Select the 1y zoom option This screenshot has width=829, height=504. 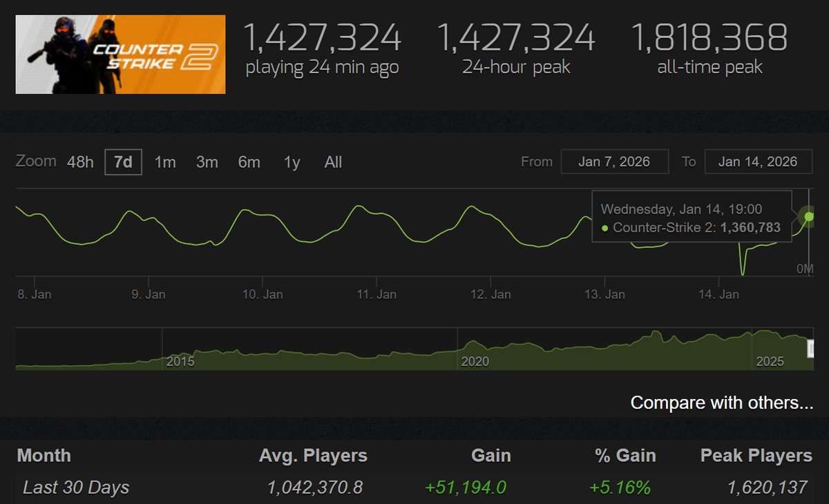point(290,162)
